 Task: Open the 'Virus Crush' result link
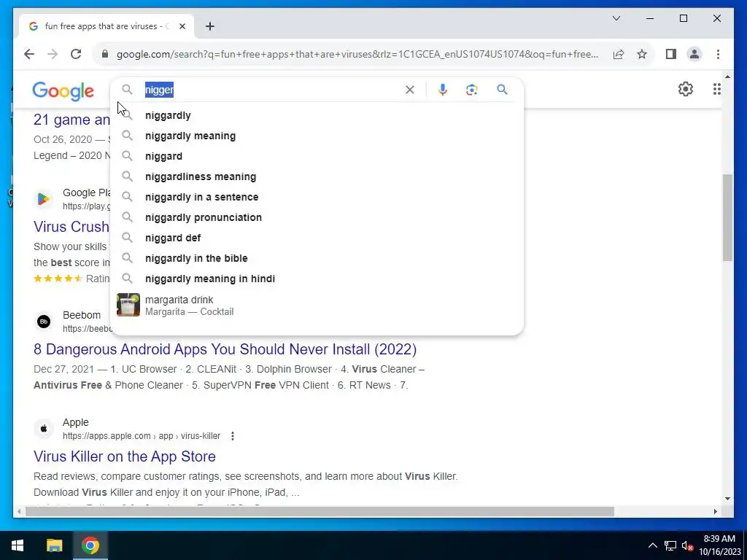click(x=71, y=227)
